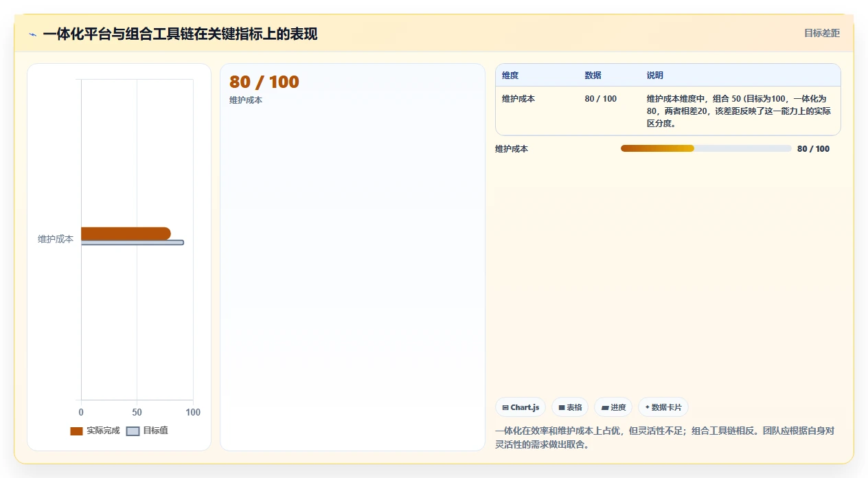868x478 pixels.
Task: Toggle the 目标值 legend entry
Action: tap(148, 431)
